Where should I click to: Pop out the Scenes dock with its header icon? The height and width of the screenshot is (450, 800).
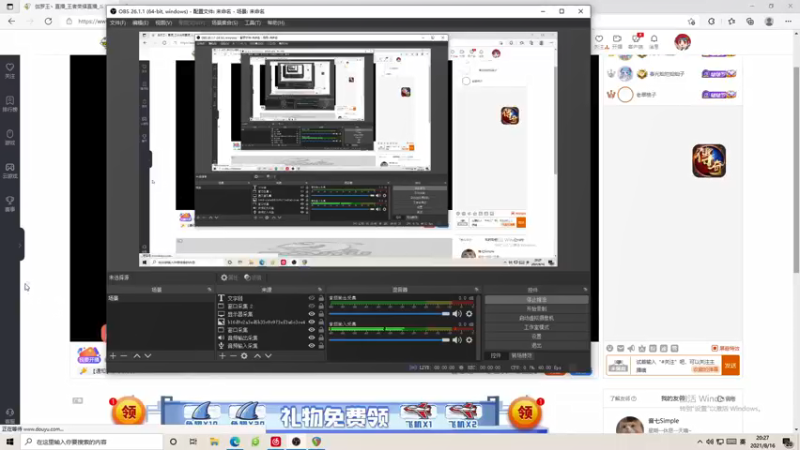pyautogui.click(x=210, y=290)
